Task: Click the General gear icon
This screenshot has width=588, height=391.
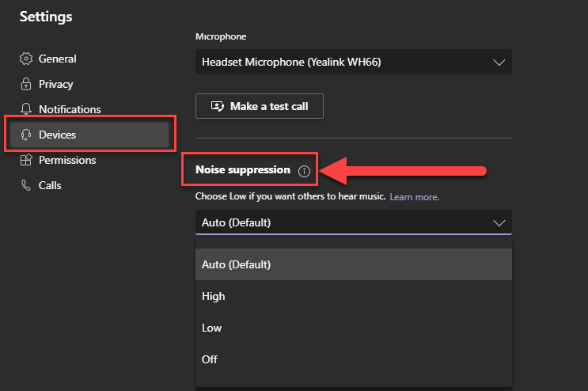Action: click(x=26, y=59)
